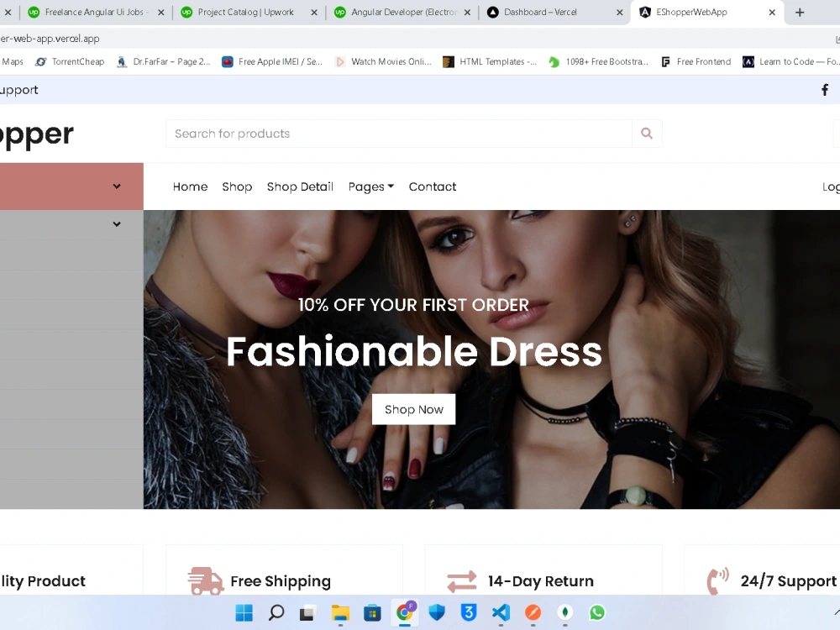Viewport: 840px width, 630px height.
Task: Focus the Search for products field
Action: 398,134
